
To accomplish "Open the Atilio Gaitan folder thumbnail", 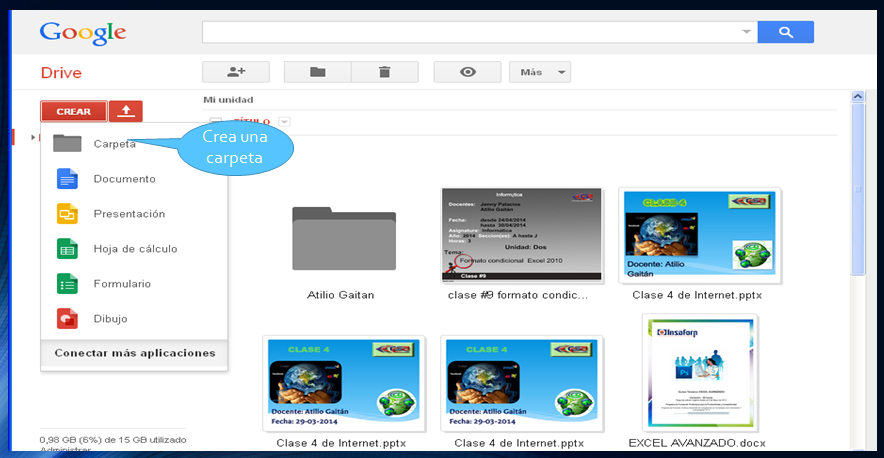I will 344,239.
